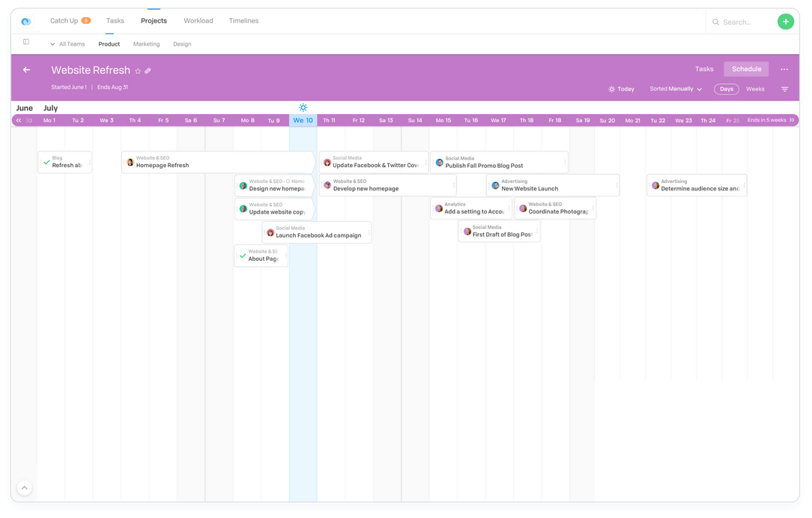Switch timeline view to Days
Image resolution: width=812 pixels, height=518 pixels.
[727, 89]
